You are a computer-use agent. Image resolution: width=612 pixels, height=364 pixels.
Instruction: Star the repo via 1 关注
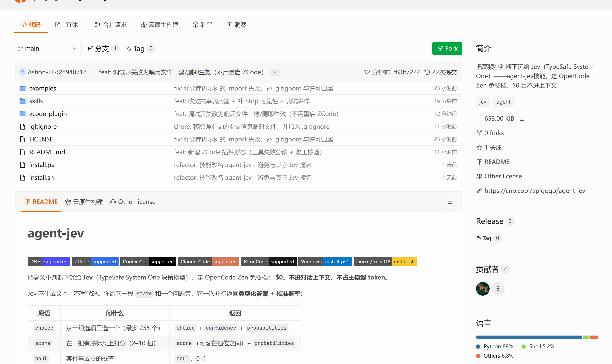(x=489, y=147)
